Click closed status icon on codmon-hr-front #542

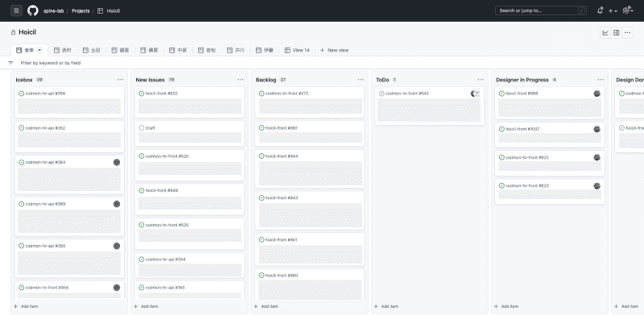(382, 94)
